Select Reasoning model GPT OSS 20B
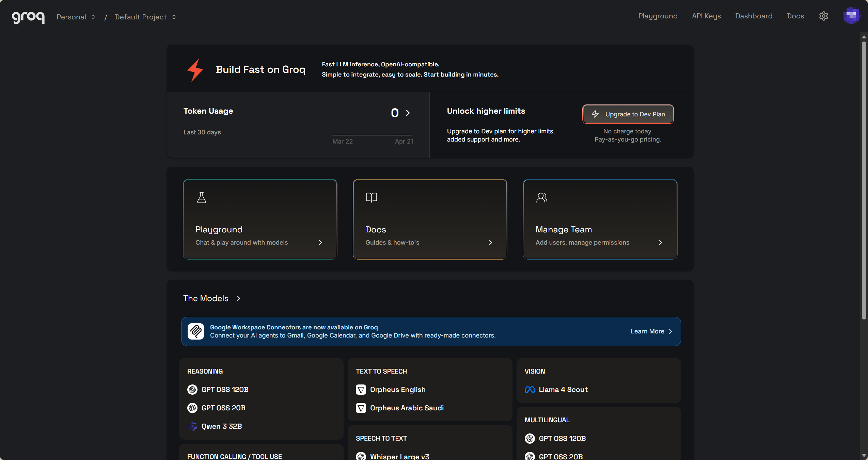Viewport: 868px width, 460px height. 223,408
